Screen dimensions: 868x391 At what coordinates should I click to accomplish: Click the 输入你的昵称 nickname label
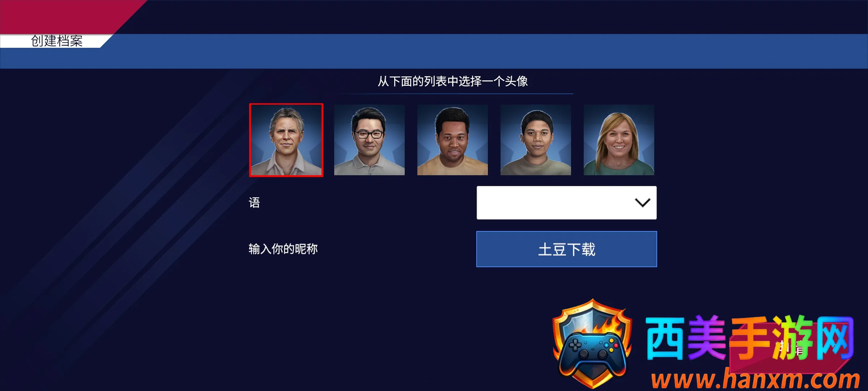pyautogui.click(x=283, y=249)
